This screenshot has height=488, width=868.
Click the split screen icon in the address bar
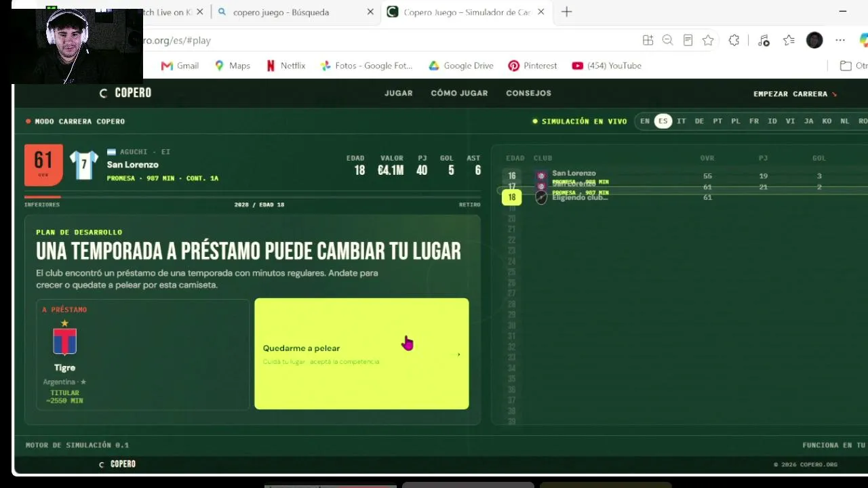(648, 41)
